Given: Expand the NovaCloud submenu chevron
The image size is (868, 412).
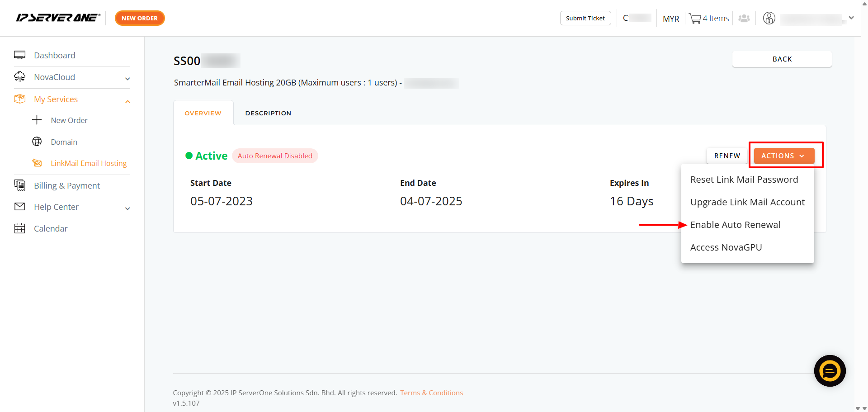Looking at the screenshot, I should [x=127, y=79].
